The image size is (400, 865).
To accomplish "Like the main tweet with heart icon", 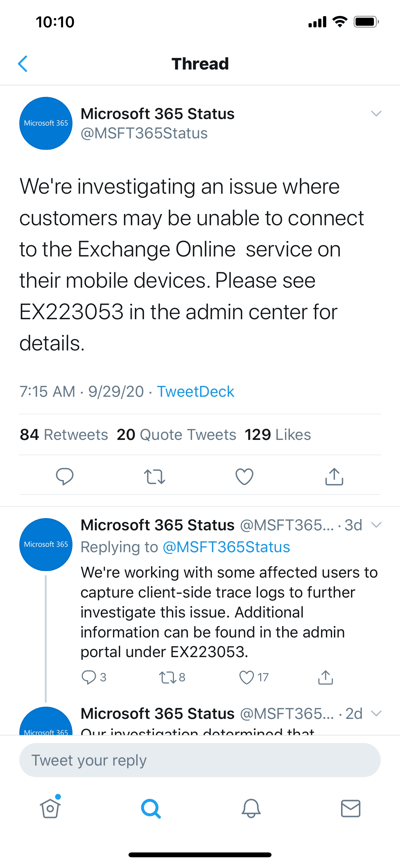I will 244,476.
